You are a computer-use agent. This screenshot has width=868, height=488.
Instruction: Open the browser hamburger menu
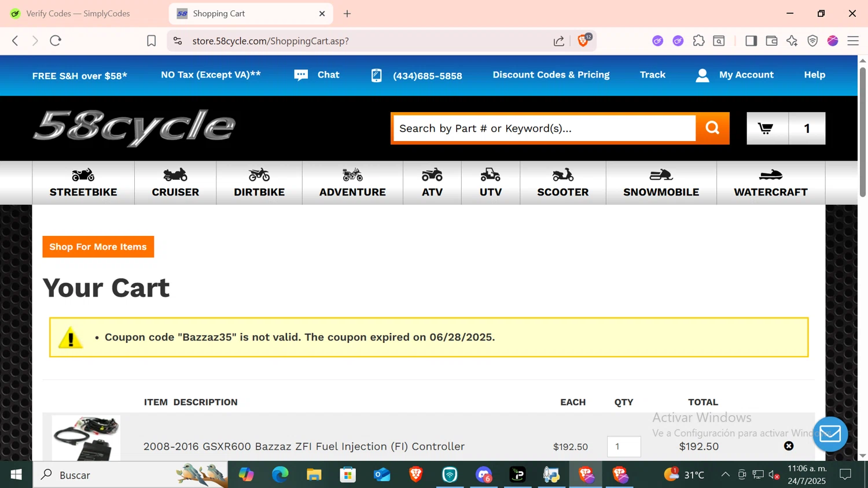[x=853, y=41]
